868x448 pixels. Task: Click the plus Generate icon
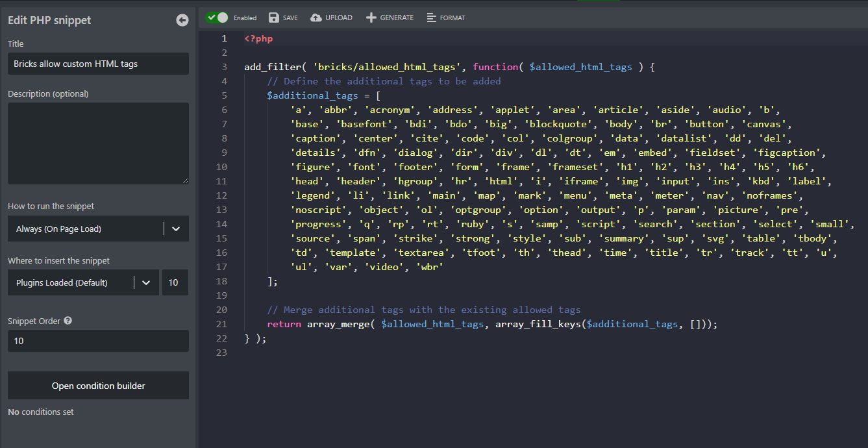coord(371,18)
